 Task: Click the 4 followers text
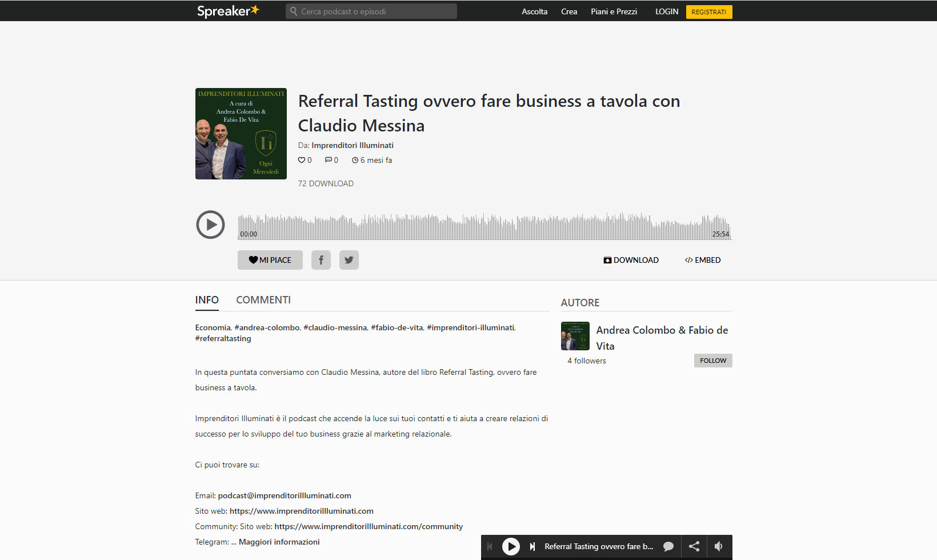[x=587, y=361]
